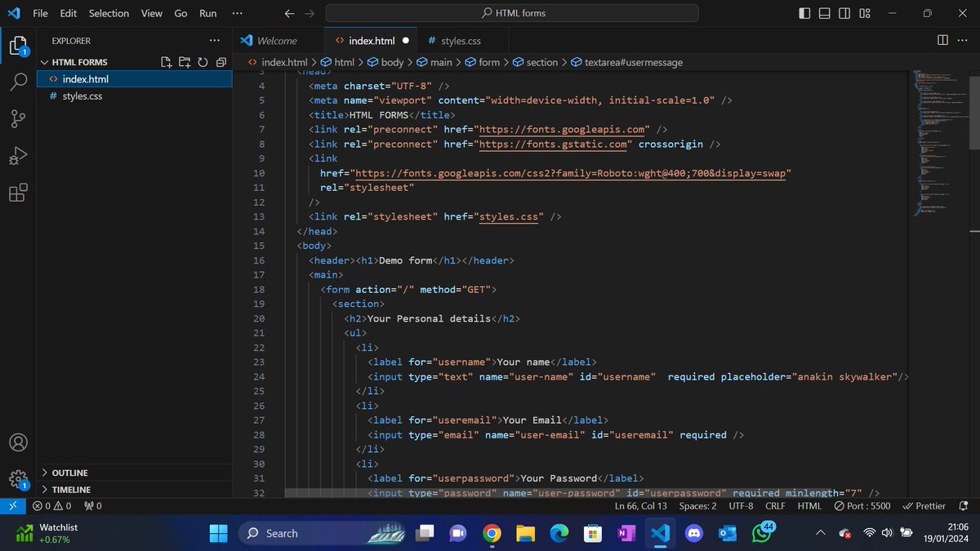The height and width of the screenshot is (551, 980).
Task: Open the Source Control panel
Action: click(18, 118)
